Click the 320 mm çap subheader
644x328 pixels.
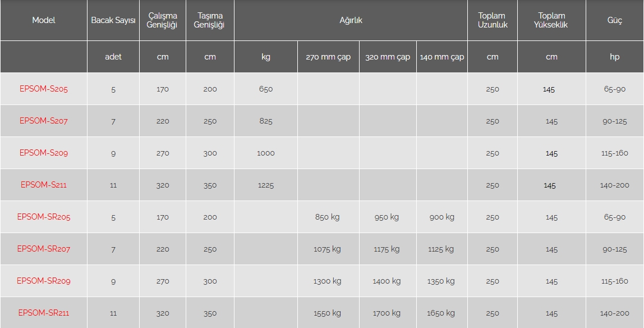(x=388, y=57)
